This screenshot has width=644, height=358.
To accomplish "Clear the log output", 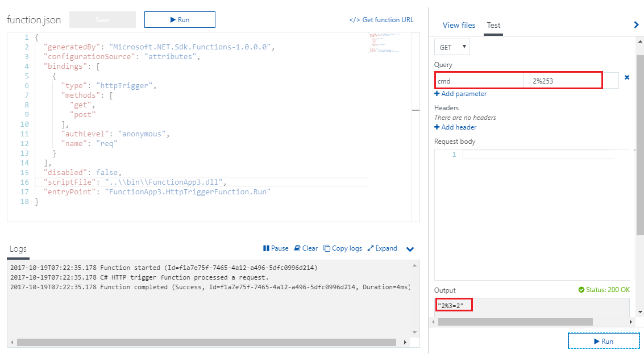I will [306, 248].
